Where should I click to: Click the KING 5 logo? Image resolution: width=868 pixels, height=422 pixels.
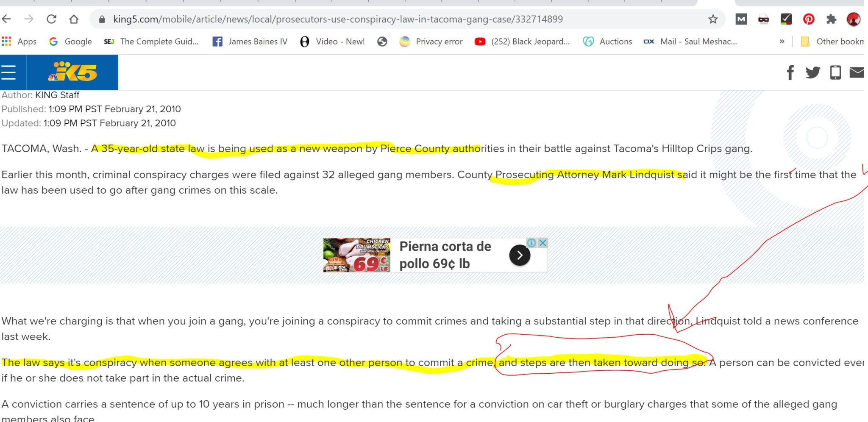pyautogui.click(x=72, y=72)
